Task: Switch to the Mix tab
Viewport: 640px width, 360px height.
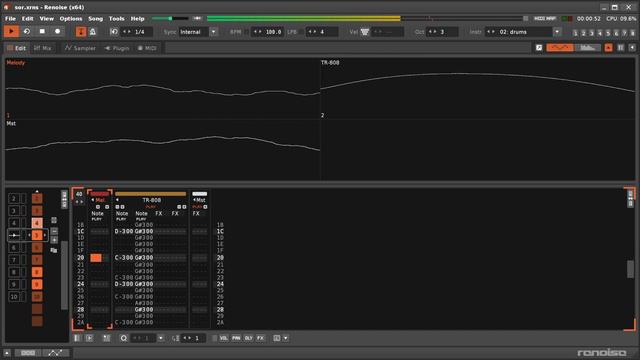Action: click(x=42, y=48)
